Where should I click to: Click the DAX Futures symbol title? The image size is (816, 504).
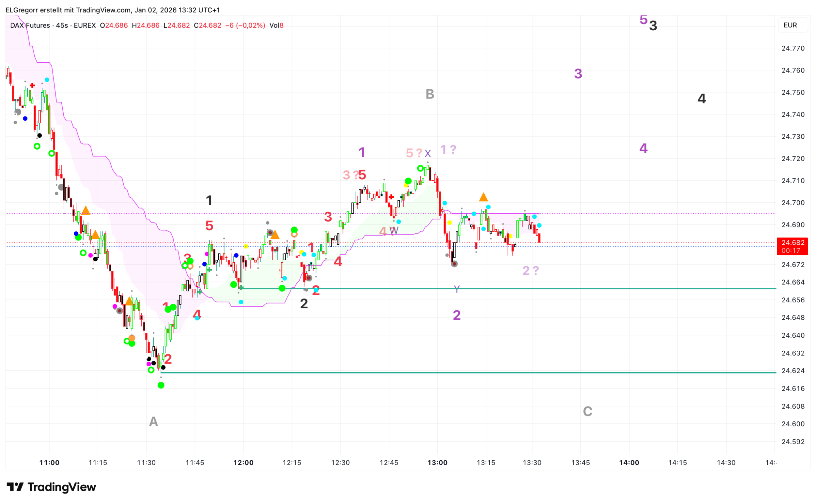coord(30,25)
